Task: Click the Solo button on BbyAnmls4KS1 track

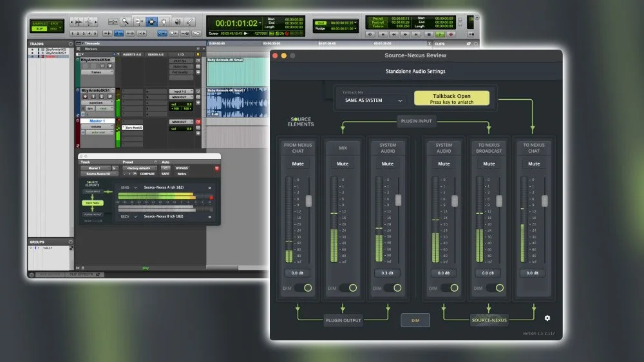Action: [x=102, y=97]
